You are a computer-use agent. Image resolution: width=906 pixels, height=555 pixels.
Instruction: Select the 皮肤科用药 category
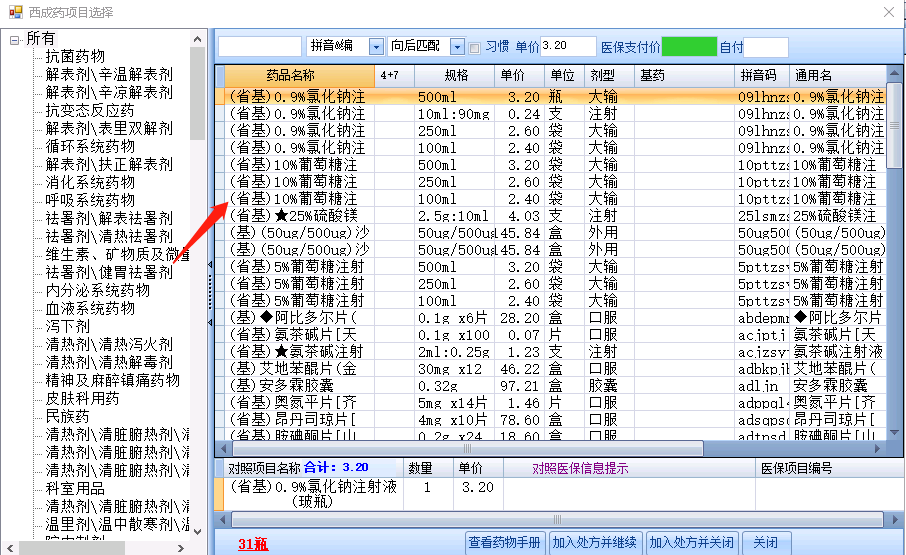point(83,398)
